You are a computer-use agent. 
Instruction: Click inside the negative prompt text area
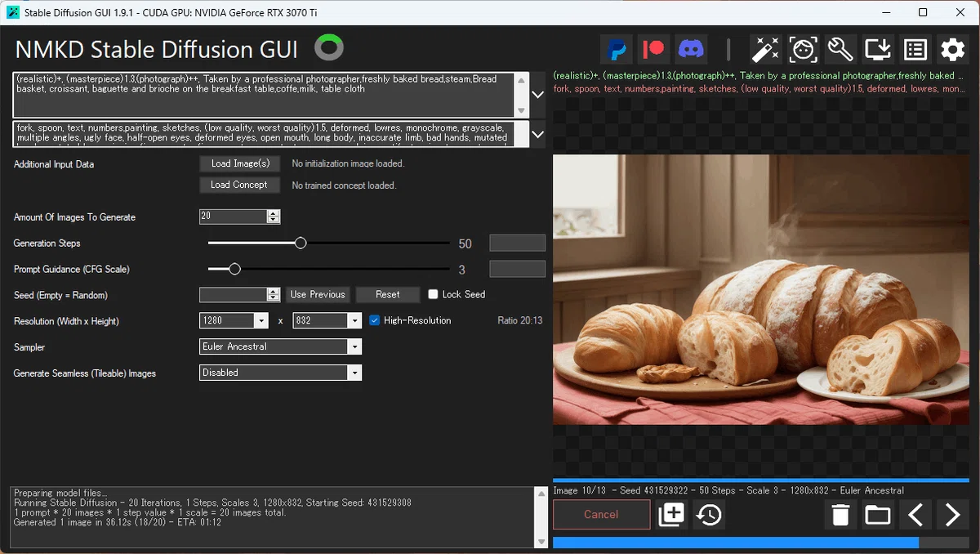264,134
